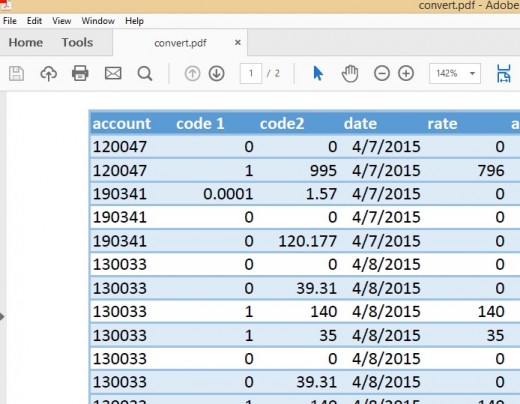Click the rate value 796
This screenshot has width=520, height=404.
[491, 171]
